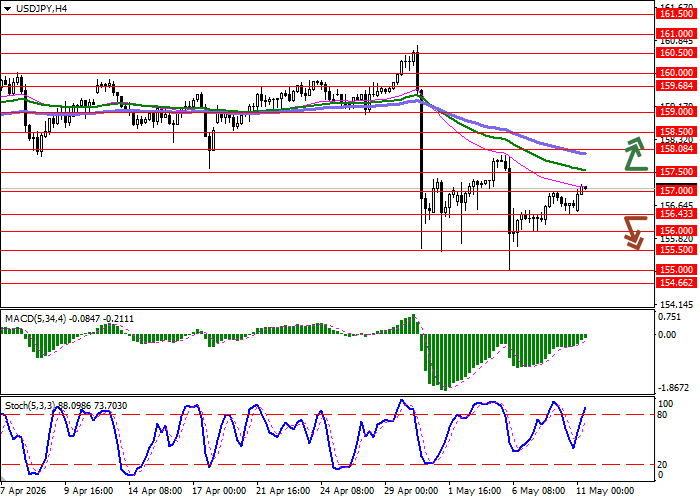Select the 161.000 price level label
The height and width of the screenshot is (500, 700).
[x=676, y=34]
